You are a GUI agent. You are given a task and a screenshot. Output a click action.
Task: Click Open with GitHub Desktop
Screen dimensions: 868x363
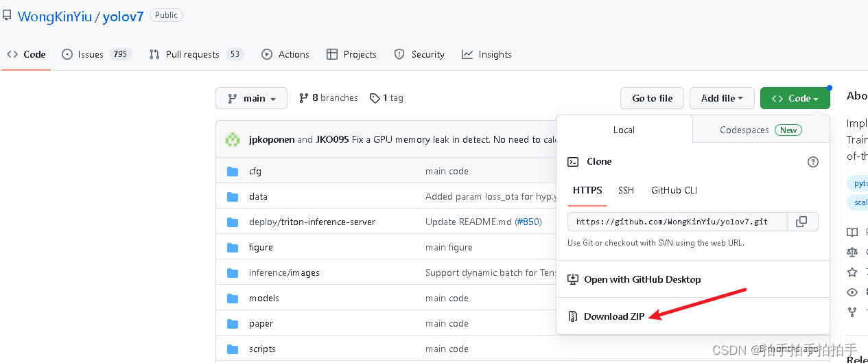(x=634, y=279)
